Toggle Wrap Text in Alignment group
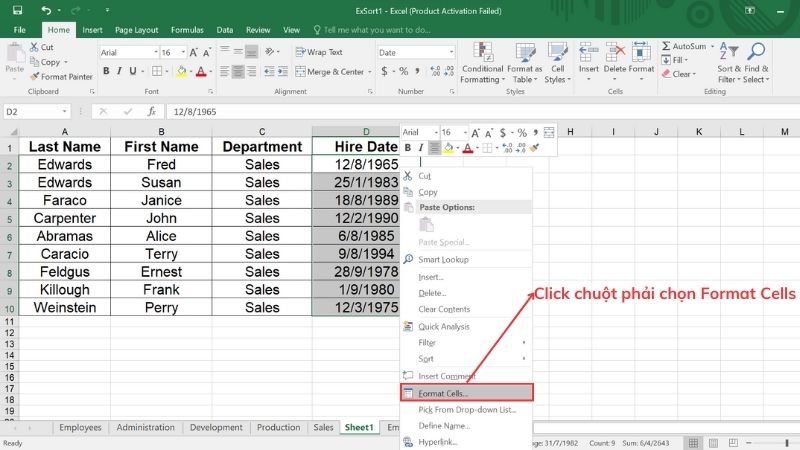Image resolution: width=800 pixels, height=450 pixels. [319, 52]
